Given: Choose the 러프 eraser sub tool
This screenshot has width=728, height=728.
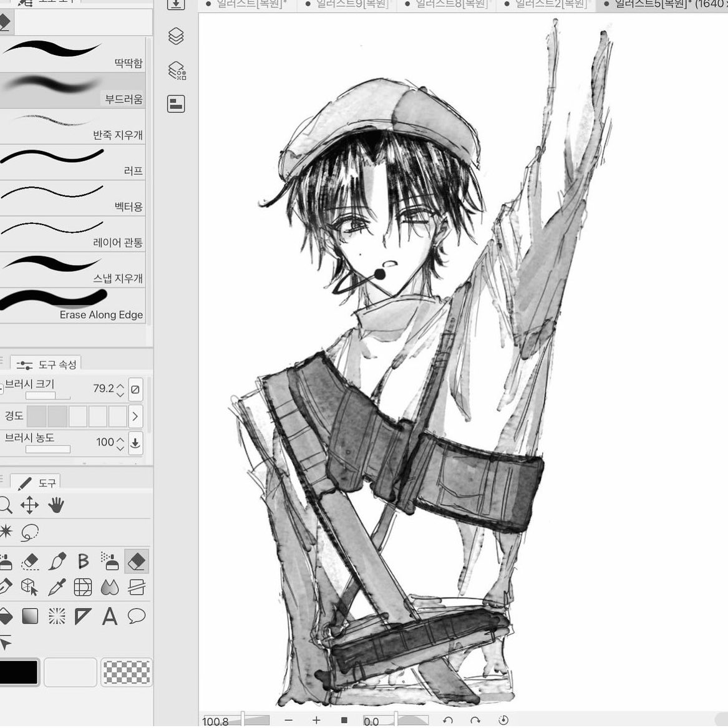Looking at the screenshot, I should point(73,162).
